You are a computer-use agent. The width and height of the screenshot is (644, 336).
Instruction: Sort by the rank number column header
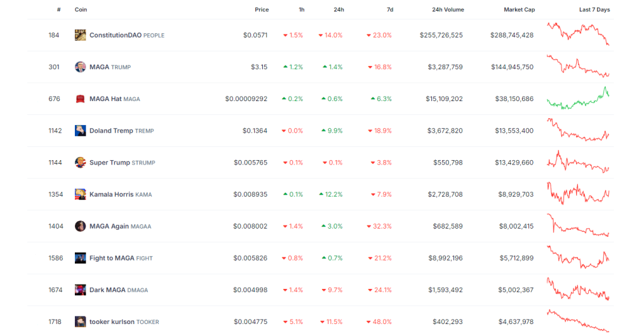tap(58, 9)
